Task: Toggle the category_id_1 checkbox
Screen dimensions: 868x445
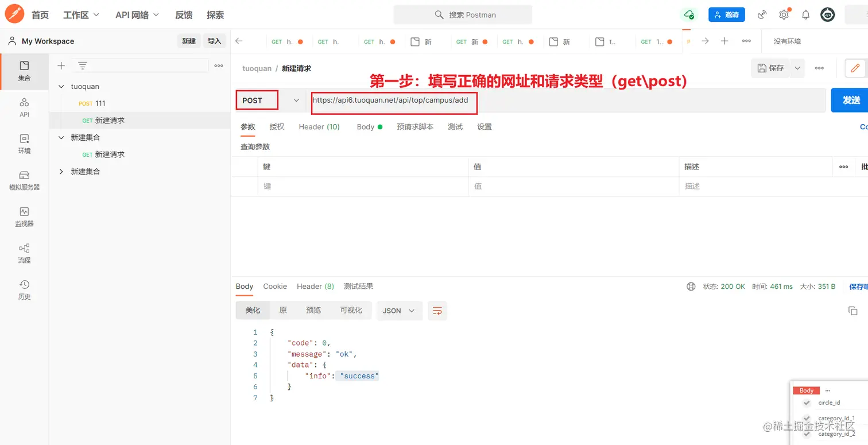Action: [x=807, y=418]
